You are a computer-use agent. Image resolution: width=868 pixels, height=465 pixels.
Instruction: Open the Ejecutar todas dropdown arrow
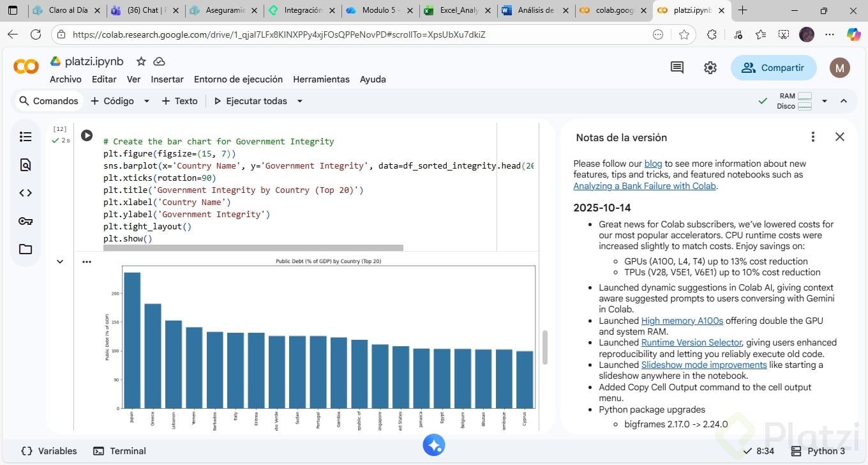coord(299,101)
